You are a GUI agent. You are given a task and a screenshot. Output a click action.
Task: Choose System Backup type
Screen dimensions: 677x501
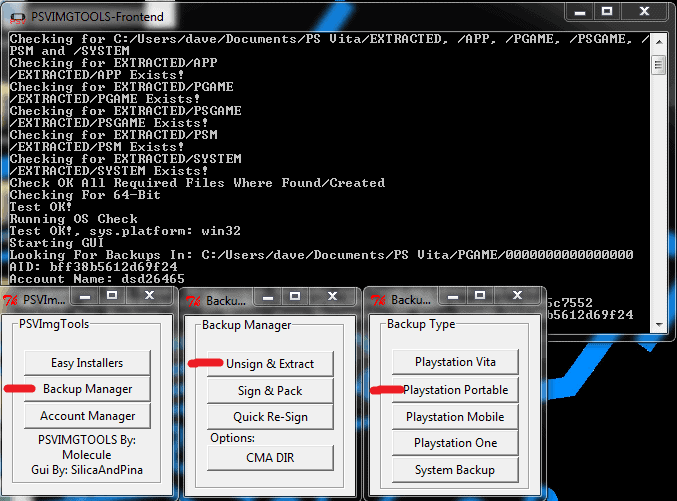tap(455, 470)
